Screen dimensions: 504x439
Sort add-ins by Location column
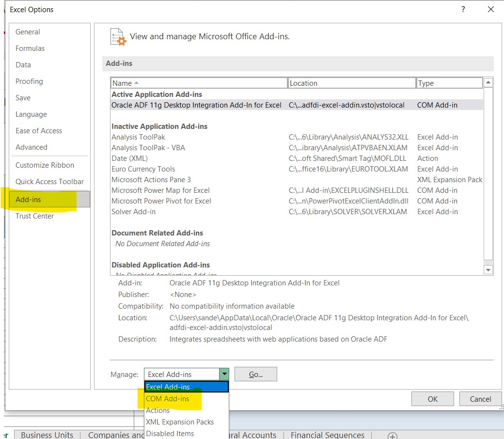(352, 83)
